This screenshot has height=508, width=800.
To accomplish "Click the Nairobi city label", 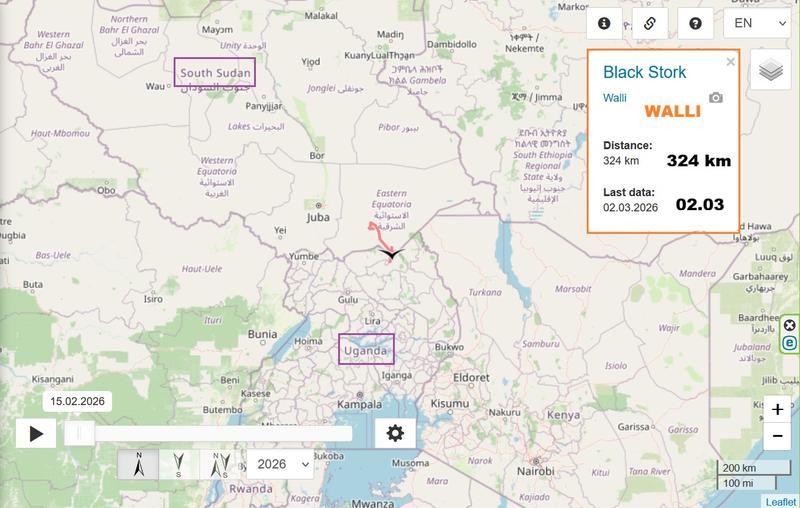I will [x=536, y=471].
